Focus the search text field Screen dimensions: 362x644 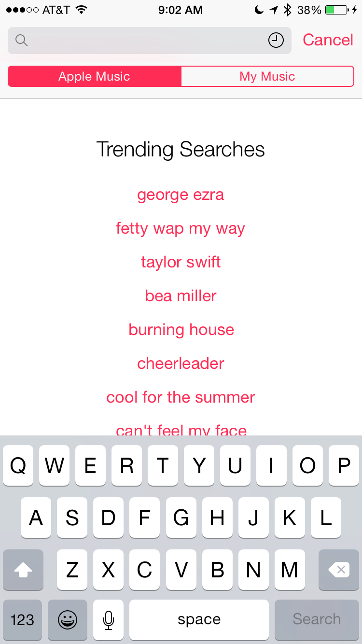[145, 41]
